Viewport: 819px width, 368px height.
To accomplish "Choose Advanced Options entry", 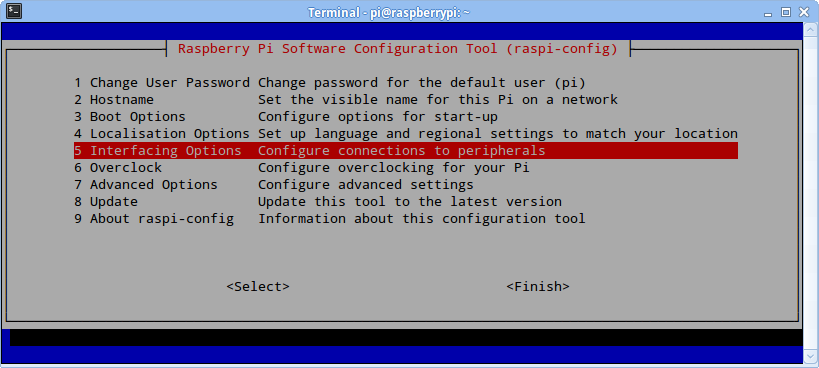I will click(406, 185).
